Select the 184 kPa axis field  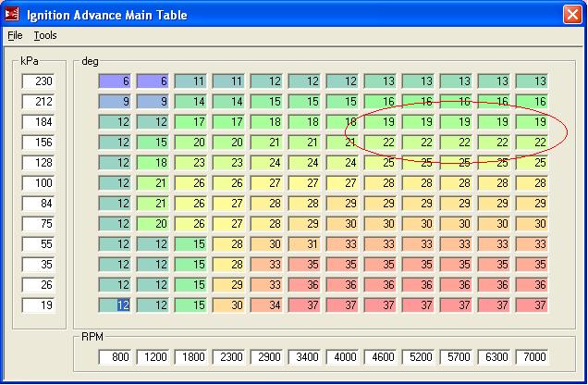[39, 121]
